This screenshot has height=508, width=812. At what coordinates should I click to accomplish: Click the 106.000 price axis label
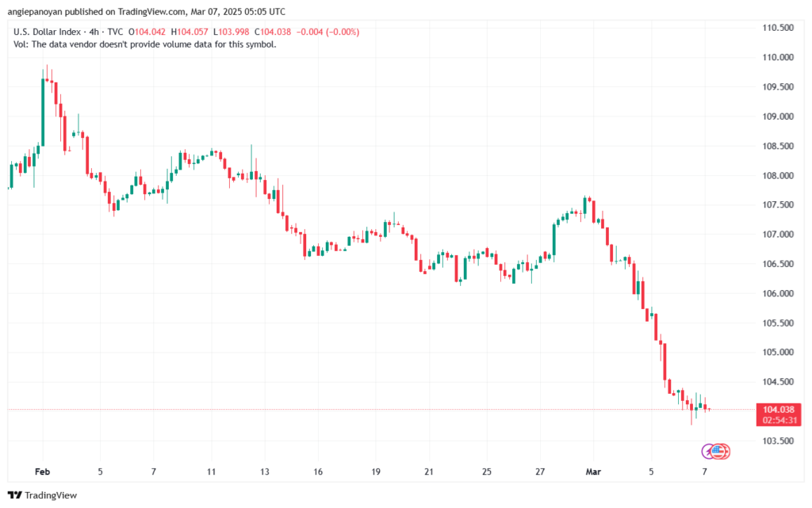(778, 293)
